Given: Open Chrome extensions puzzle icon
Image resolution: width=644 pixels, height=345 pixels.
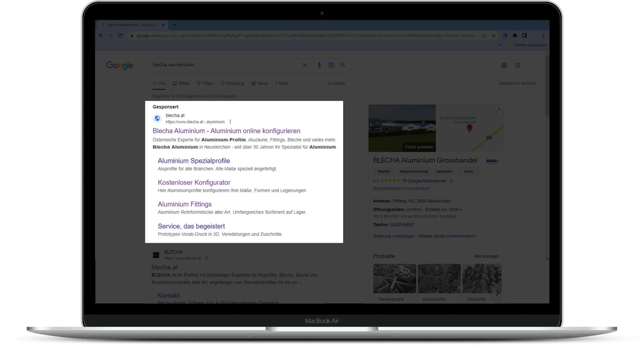Looking at the screenshot, I should click(515, 36).
